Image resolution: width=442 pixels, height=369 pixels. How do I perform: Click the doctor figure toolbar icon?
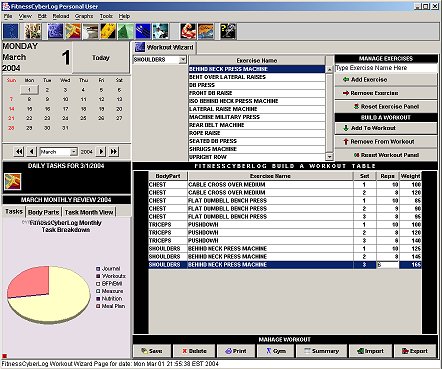[160, 32]
